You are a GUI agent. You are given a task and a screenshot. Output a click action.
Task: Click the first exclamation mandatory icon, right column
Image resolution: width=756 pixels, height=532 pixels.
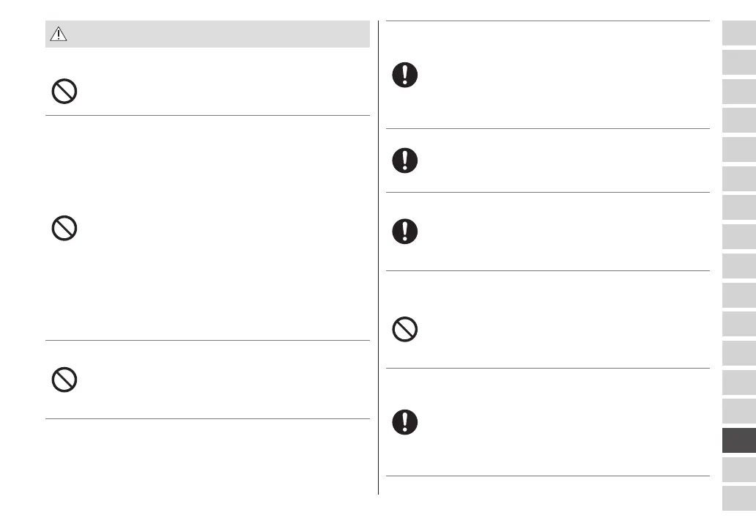click(405, 75)
